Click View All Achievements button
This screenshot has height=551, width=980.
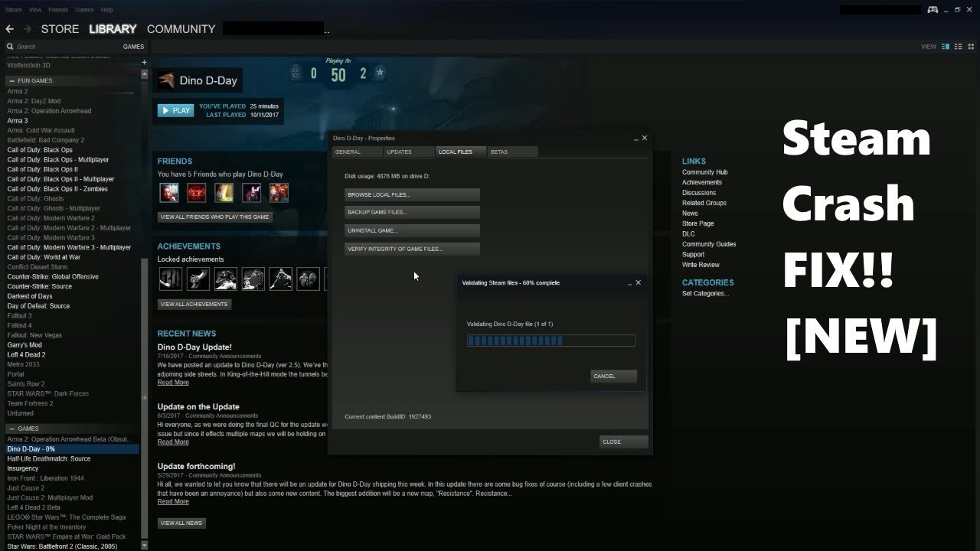click(194, 304)
